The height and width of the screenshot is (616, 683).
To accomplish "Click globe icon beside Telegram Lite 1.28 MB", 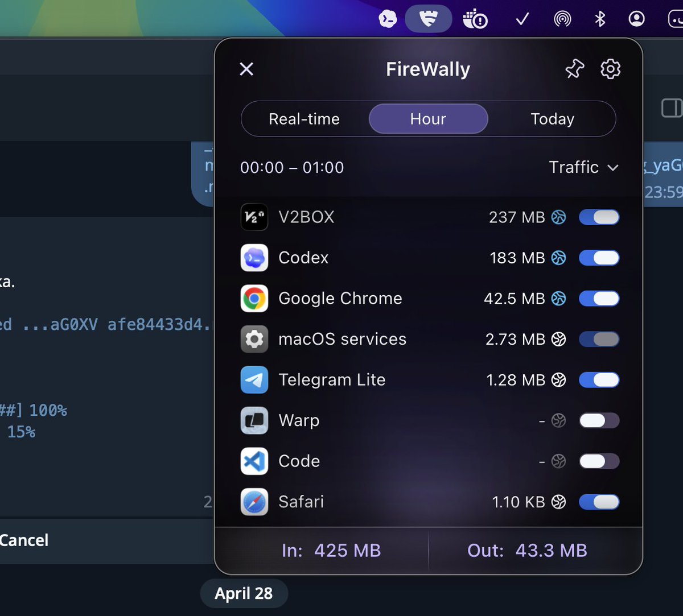I will 559,380.
